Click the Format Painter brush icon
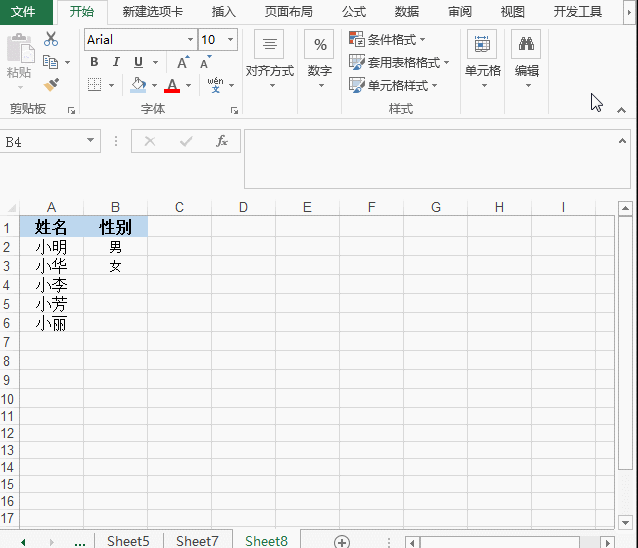Image resolution: width=638 pixels, height=548 pixels. coord(51,85)
